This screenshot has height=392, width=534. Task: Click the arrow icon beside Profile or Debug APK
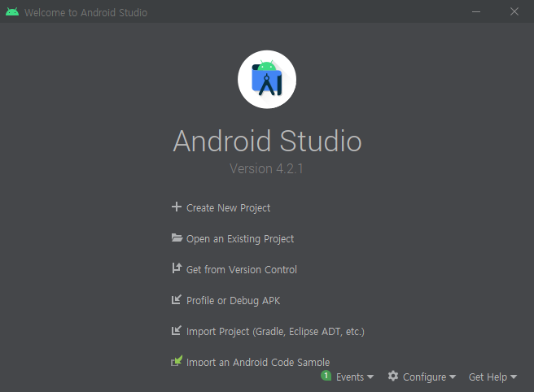click(x=177, y=299)
